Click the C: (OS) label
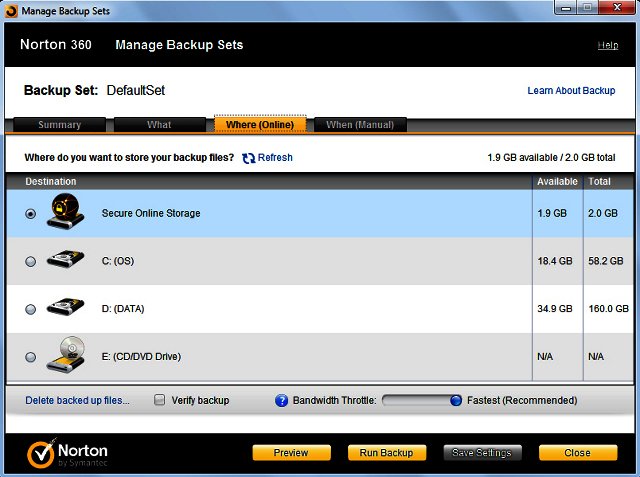The image size is (640, 477). coord(118,261)
